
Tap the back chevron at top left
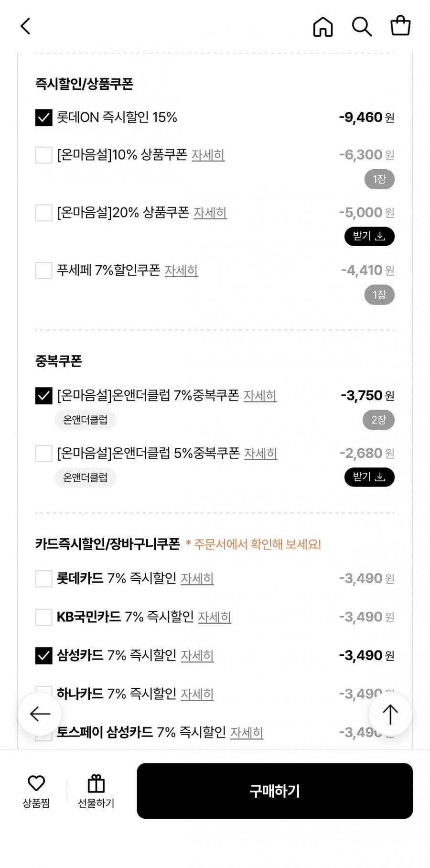[x=26, y=26]
